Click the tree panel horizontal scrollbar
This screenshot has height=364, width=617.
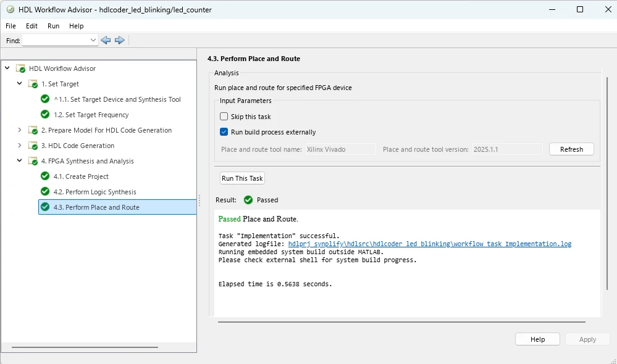85,347
